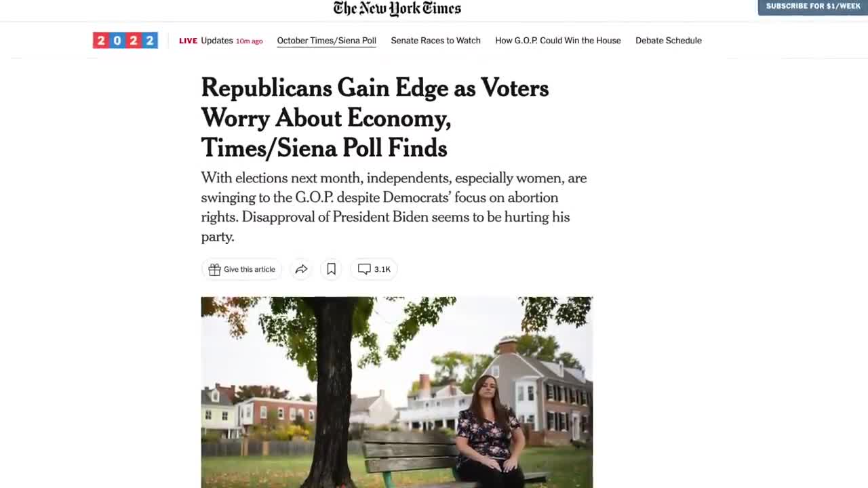Screen dimensions: 868x488
Task: Click the article summary paragraph
Action: pos(394,207)
